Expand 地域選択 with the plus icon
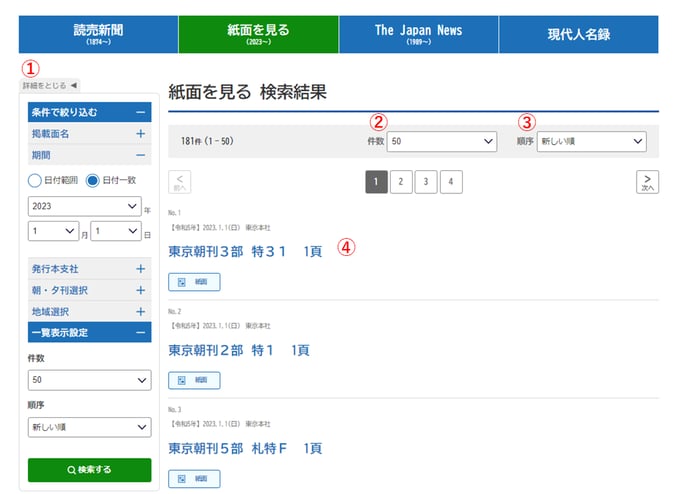Image resolution: width=688 pixels, height=494 pixels. (140, 312)
